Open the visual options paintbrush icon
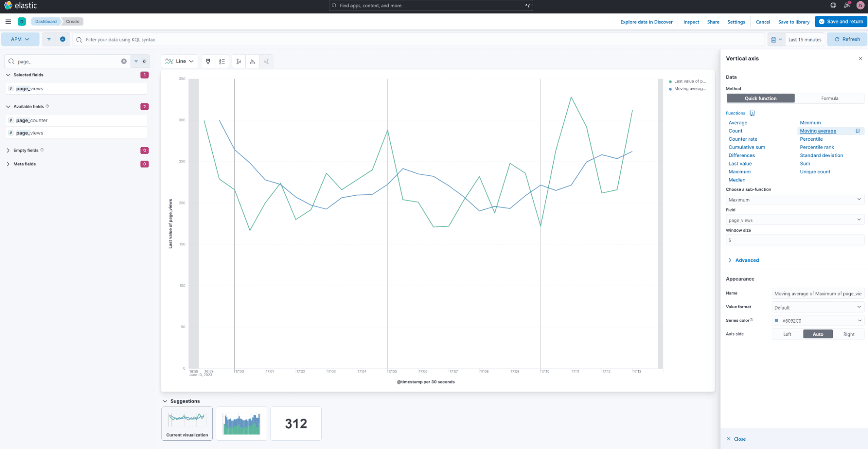The width and height of the screenshot is (868, 449). click(x=208, y=61)
